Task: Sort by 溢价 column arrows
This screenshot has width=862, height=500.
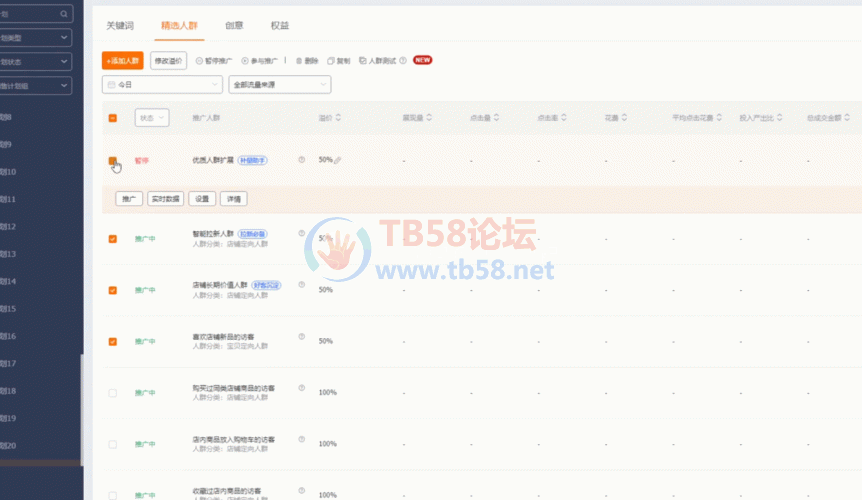Action: click(337, 118)
